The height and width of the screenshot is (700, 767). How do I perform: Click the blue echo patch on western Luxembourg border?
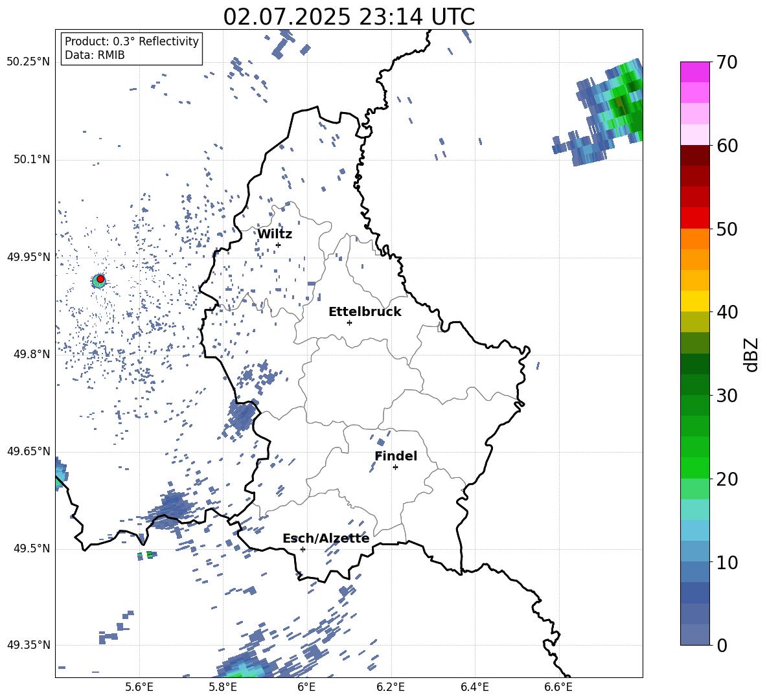[241, 415]
